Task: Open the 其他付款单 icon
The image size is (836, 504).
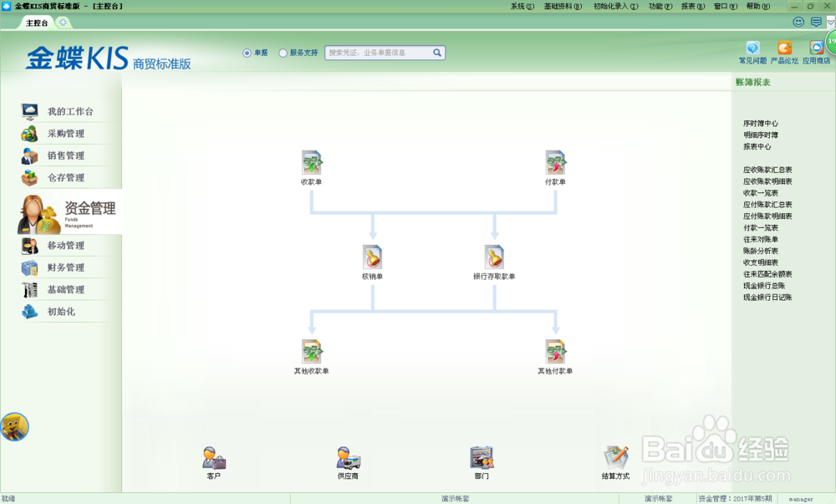Action: pos(555,352)
